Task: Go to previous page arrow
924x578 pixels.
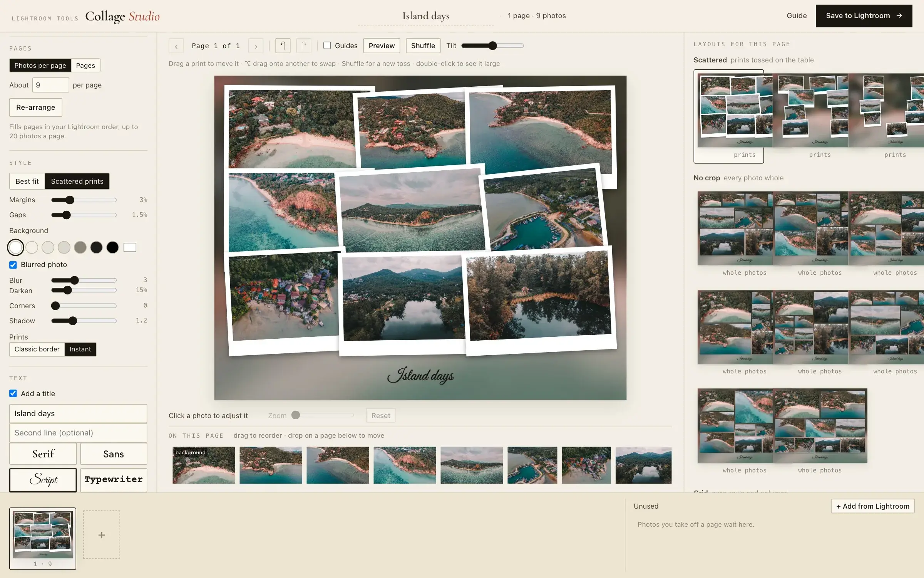Action: 176,46
